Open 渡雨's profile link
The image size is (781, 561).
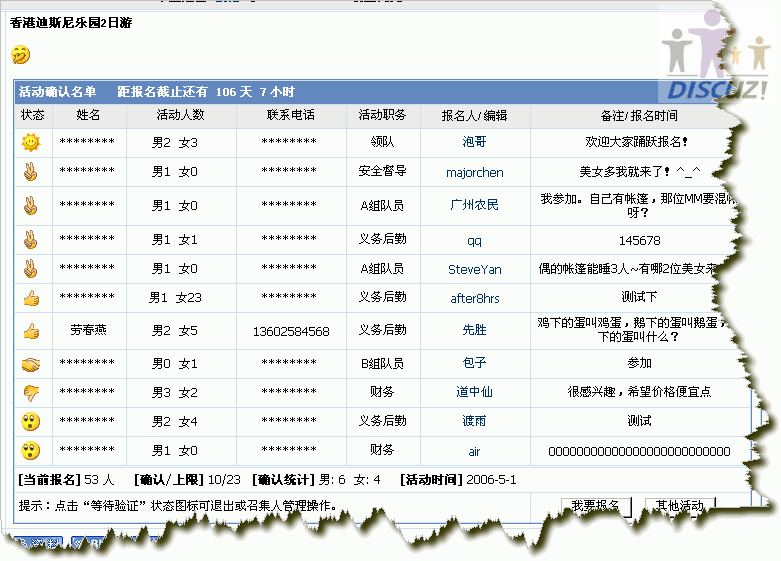click(474, 421)
